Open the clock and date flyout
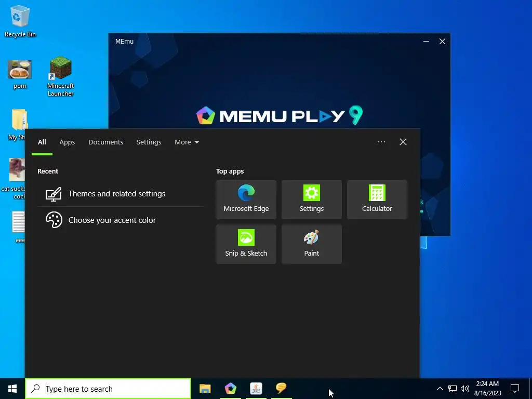The width and height of the screenshot is (532, 399). (487, 389)
